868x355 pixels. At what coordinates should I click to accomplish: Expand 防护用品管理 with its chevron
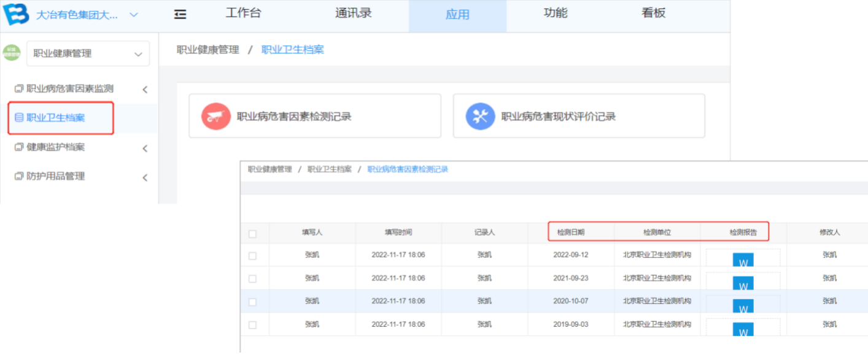click(x=145, y=177)
